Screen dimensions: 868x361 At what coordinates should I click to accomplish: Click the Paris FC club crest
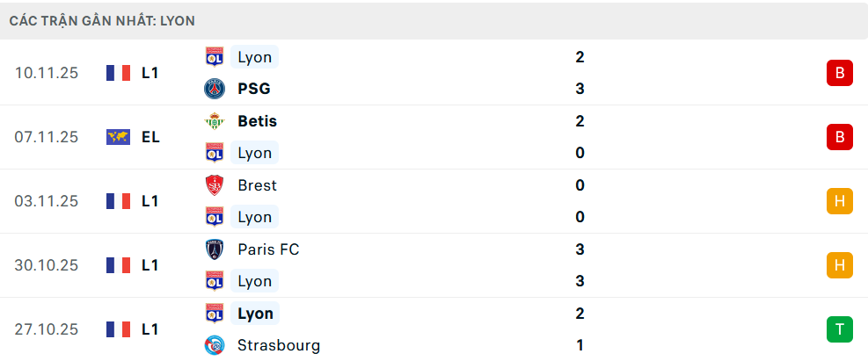[214, 249]
